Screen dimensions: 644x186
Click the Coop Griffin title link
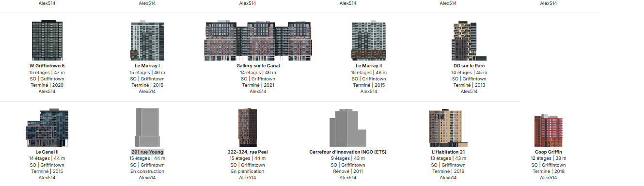coord(549,152)
